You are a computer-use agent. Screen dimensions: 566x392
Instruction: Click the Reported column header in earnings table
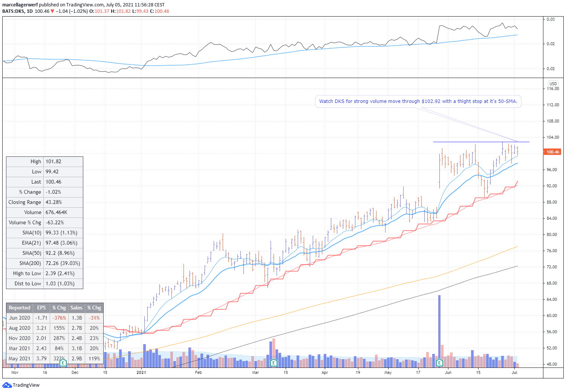[x=20, y=308]
